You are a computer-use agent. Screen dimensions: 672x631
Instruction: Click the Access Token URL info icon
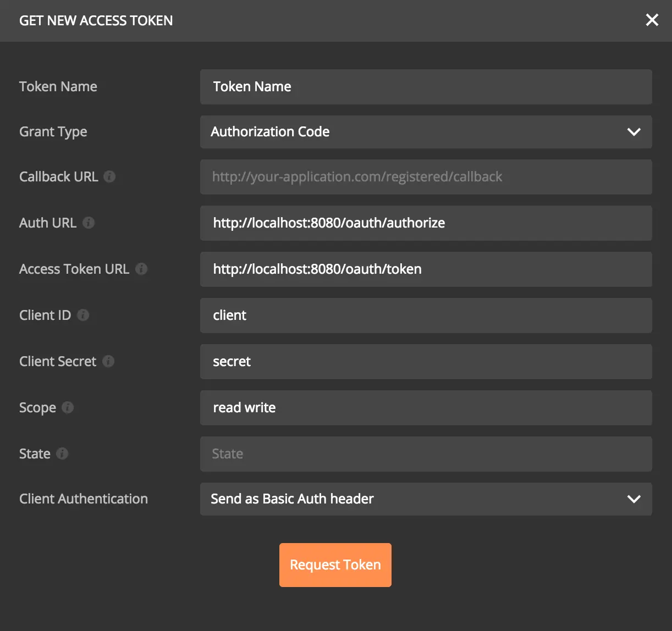pos(141,269)
